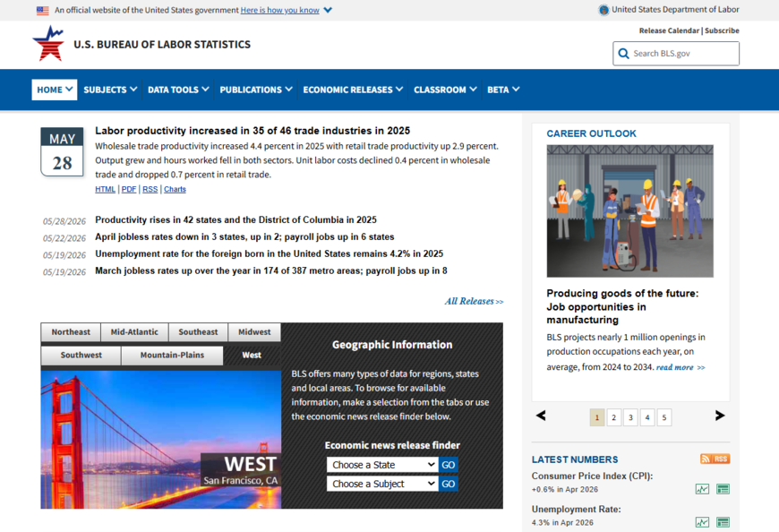Click the Career Outlook manufacturing illustration
The width and height of the screenshot is (779, 532).
pos(630,211)
